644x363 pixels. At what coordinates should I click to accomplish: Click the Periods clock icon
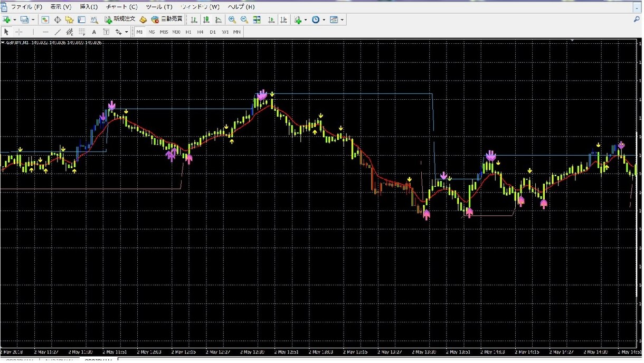[316, 20]
